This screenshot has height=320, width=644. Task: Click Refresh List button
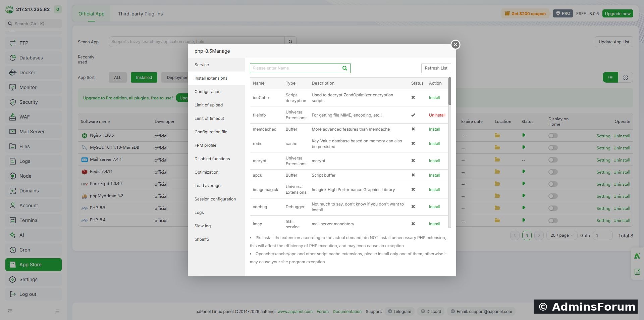point(436,68)
